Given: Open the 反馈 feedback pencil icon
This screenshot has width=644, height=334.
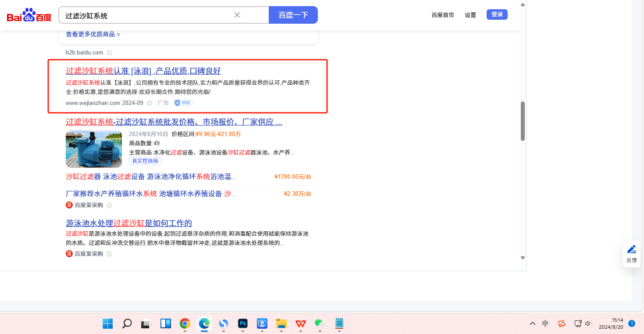Looking at the screenshot, I should pos(631,249).
